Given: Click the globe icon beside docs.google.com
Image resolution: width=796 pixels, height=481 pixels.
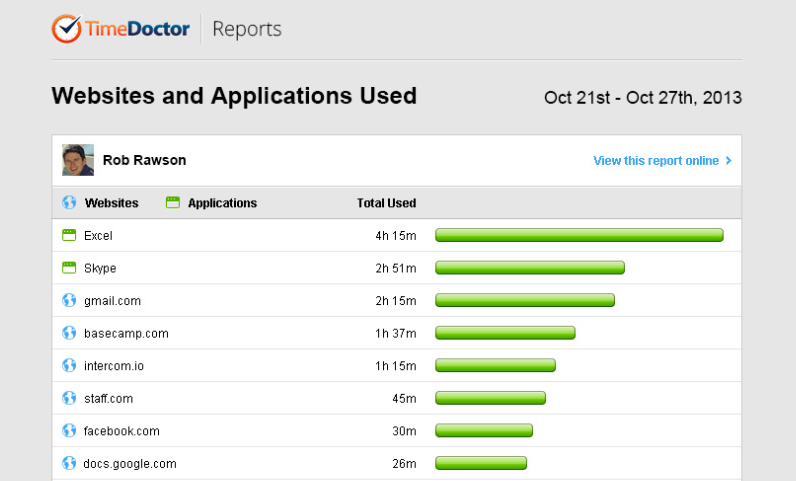Looking at the screenshot, I should click(69, 463).
